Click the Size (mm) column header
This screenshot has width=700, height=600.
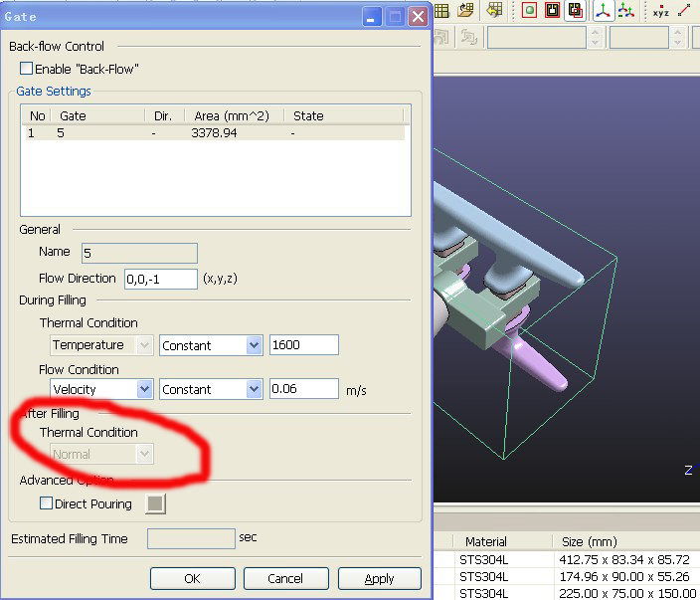[x=625, y=541]
